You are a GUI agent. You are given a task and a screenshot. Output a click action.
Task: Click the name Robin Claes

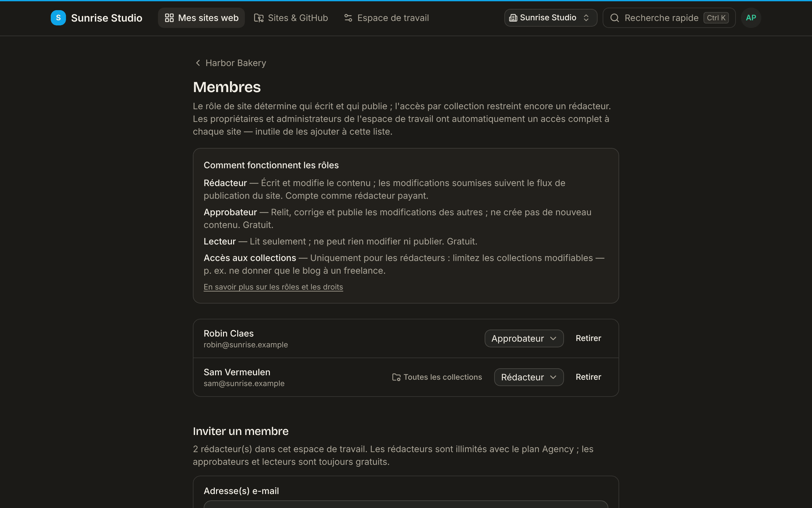pos(228,333)
